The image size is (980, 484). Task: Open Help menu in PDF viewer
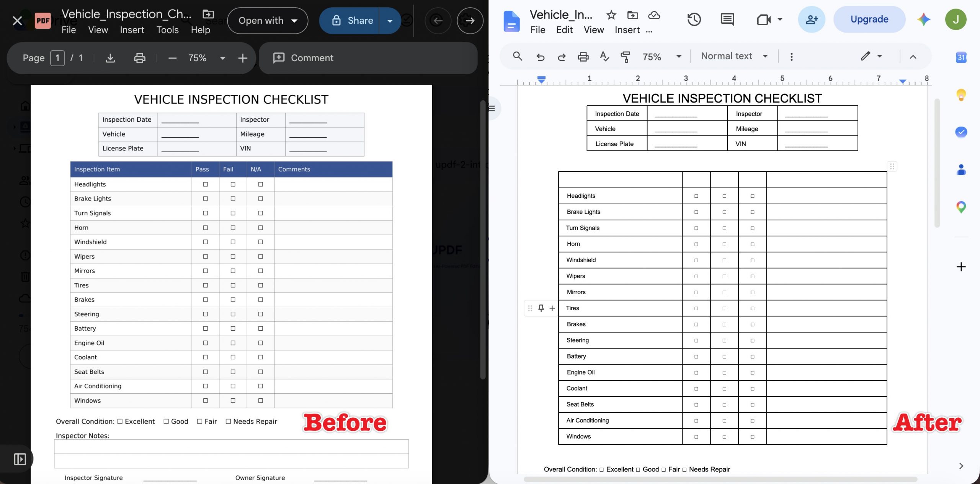pos(201,30)
